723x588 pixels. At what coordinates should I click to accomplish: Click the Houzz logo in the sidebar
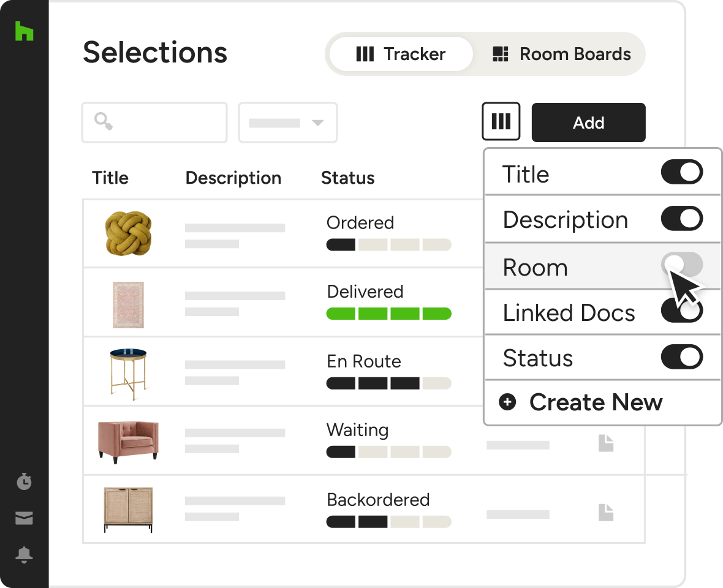coord(24,31)
